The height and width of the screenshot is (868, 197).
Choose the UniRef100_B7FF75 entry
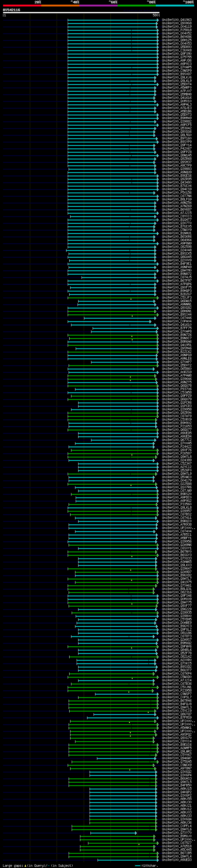[x=177, y=328]
